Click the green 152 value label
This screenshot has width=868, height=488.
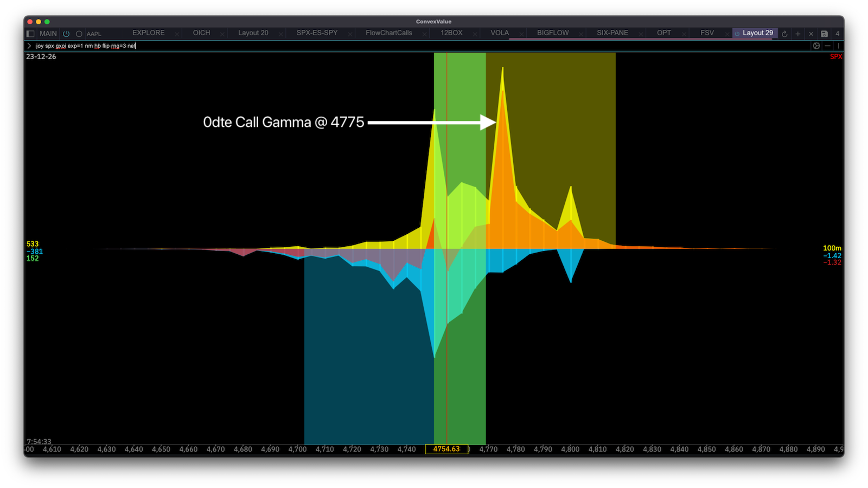pyautogui.click(x=33, y=258)
